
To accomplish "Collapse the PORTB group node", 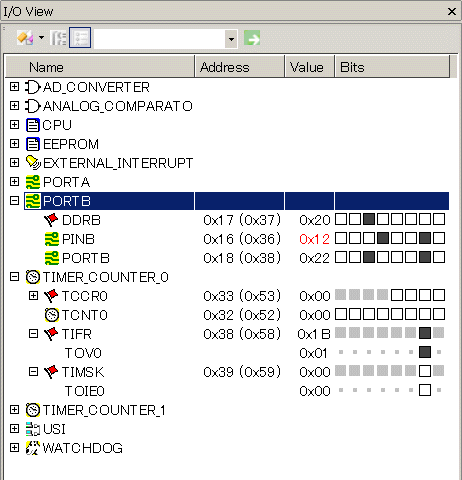I will [x=14, y=201].
